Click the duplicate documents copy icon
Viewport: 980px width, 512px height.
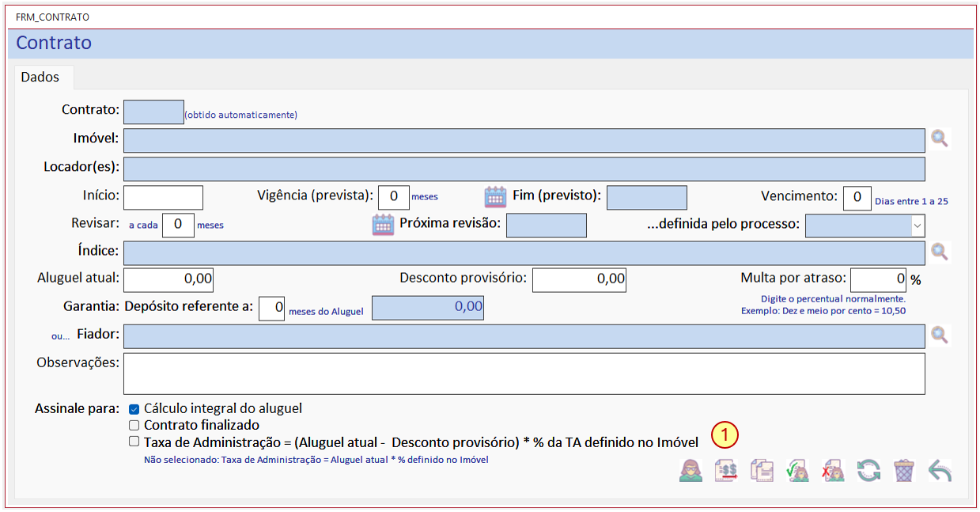(x=762, y=471)
